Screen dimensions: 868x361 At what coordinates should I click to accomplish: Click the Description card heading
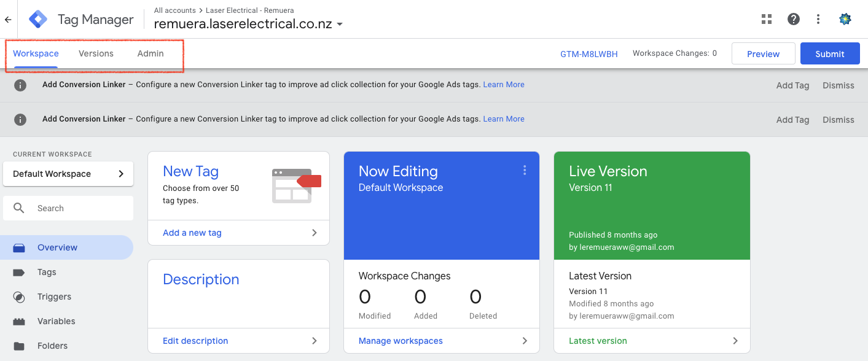[x=201, y=280]
